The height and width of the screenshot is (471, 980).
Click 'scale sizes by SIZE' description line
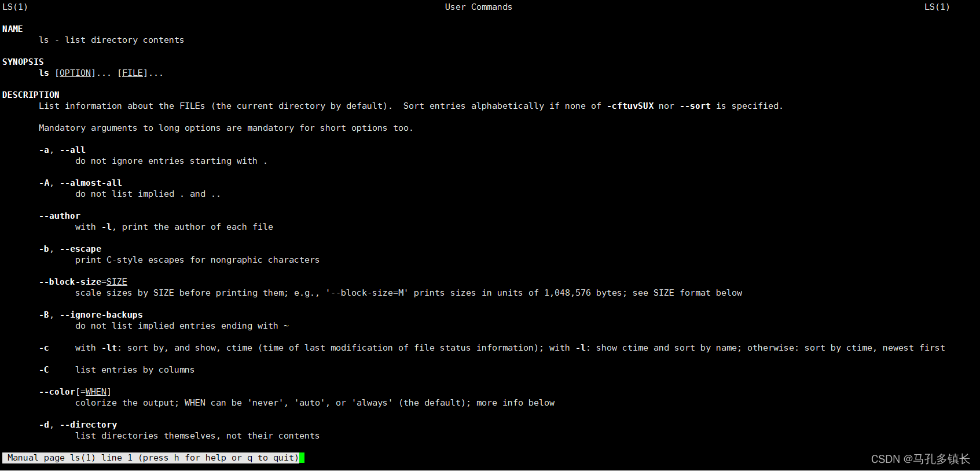(x=409, y=293)
